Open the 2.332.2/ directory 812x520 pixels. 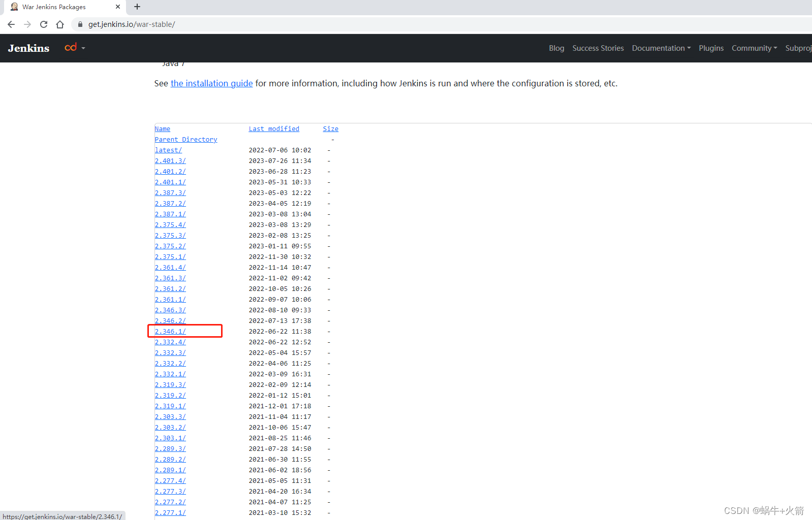pyautogui.click(x=170, y=364)
